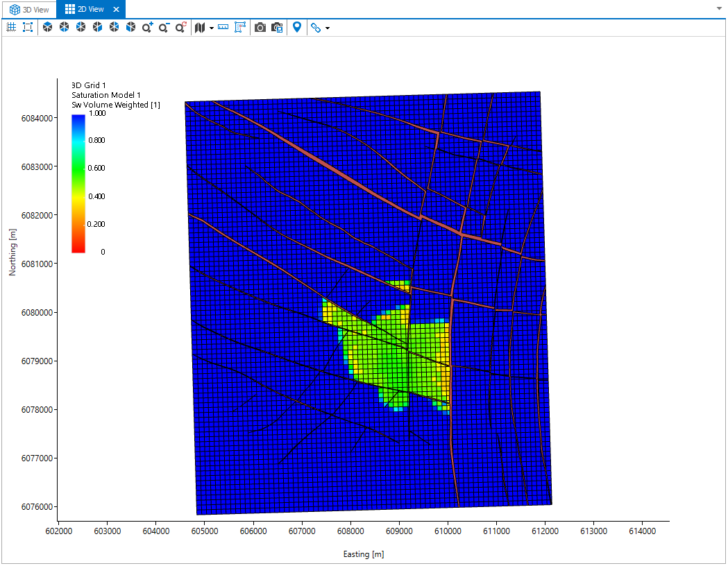Click the Sw color scale legend bar
The height and width of the screenshot is (566, 728).
[x=78, y=182]
